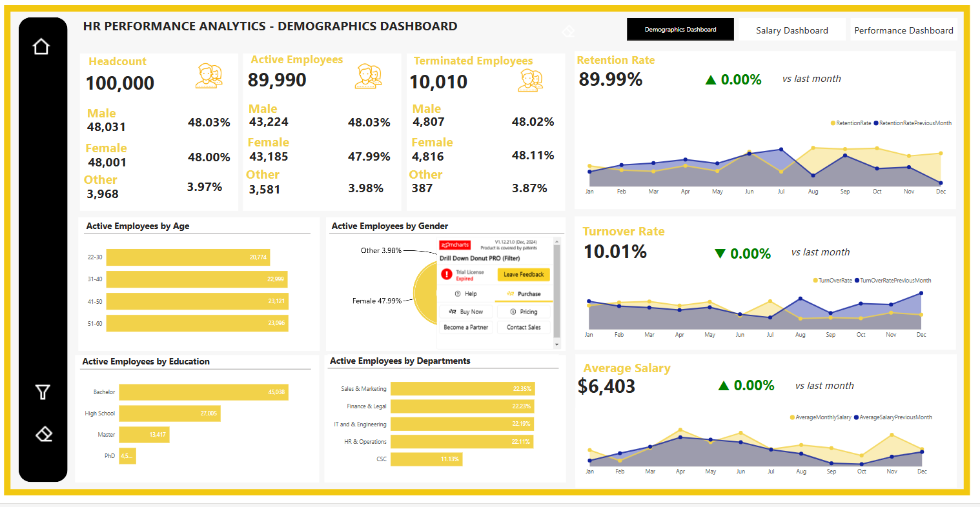Click the Buy Now button
This screenshot has height=507, width=980.
click(466, 312)
